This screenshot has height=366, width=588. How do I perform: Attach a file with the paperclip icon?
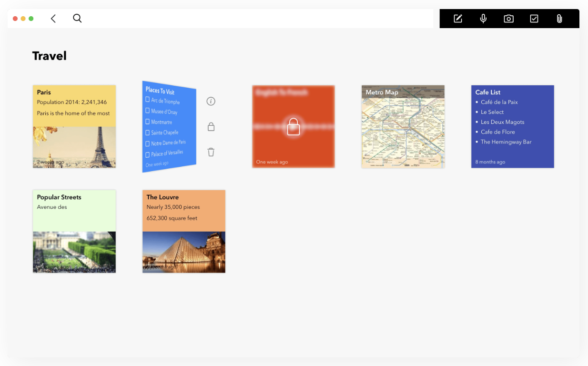click(559, 19)
